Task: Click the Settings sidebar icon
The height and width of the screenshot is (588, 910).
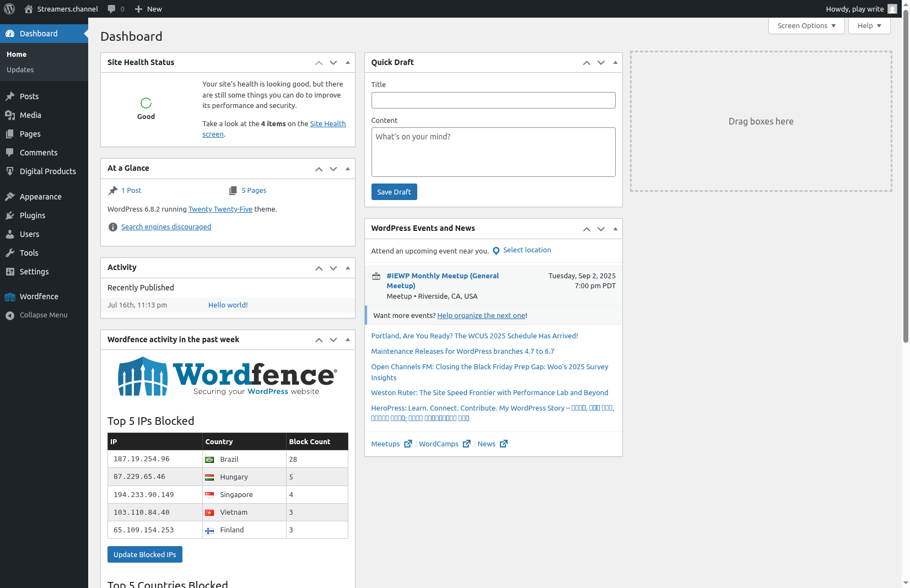Action: (x=10, y=272)
